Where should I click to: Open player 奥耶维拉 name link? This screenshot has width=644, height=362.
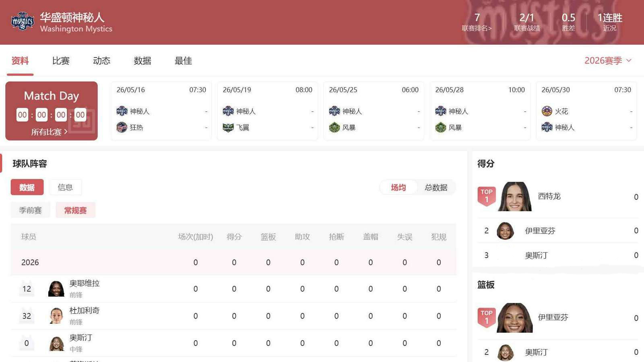[x=85, y=283]
